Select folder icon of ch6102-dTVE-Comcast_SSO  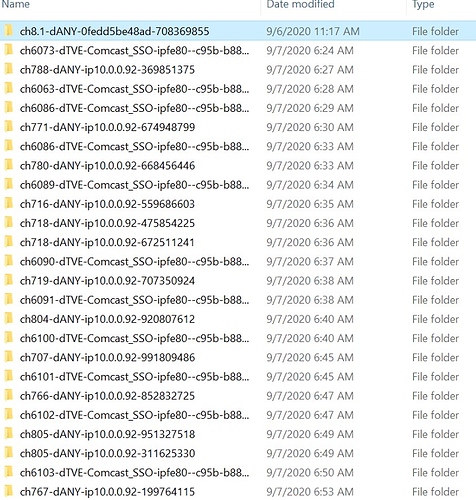[x=8, y=415]
